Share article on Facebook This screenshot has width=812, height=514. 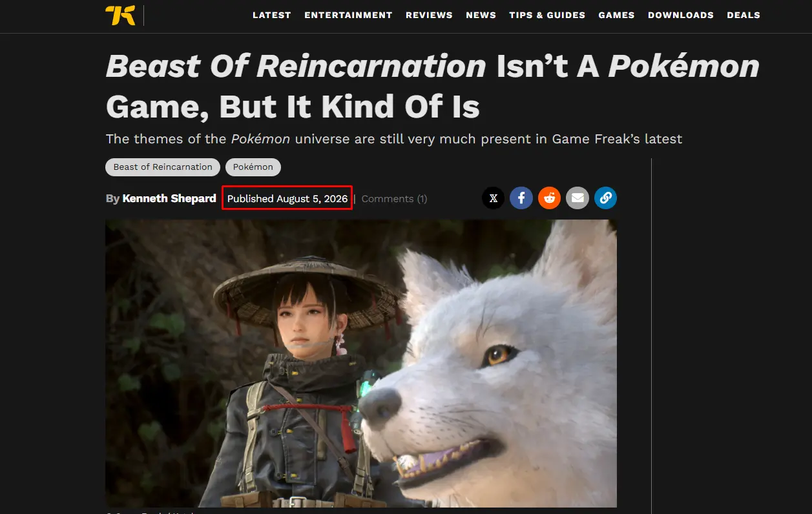(521, 198)
